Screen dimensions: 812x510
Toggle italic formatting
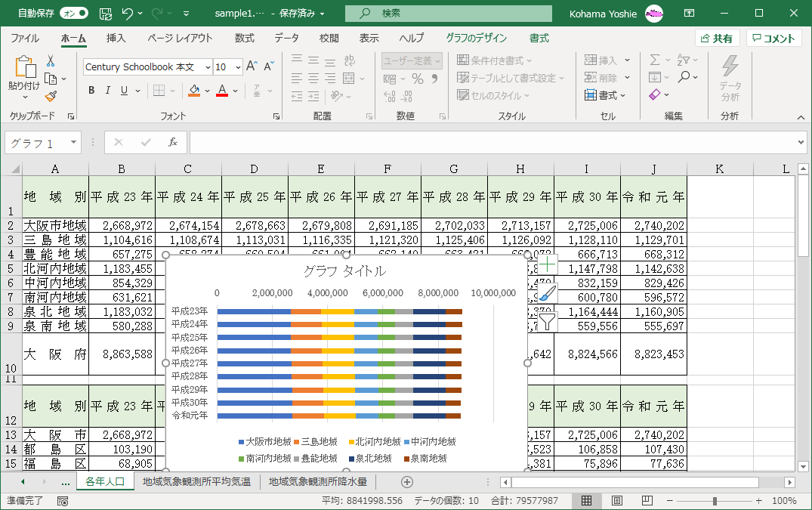(x=108, y=91)
